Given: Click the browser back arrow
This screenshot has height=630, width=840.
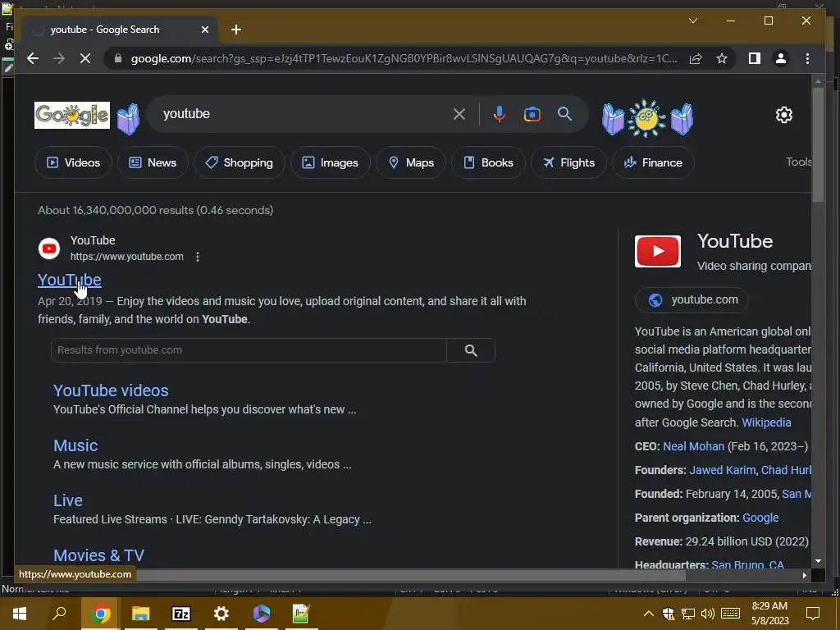Looking at the screenshot, I should click(33, 58).
